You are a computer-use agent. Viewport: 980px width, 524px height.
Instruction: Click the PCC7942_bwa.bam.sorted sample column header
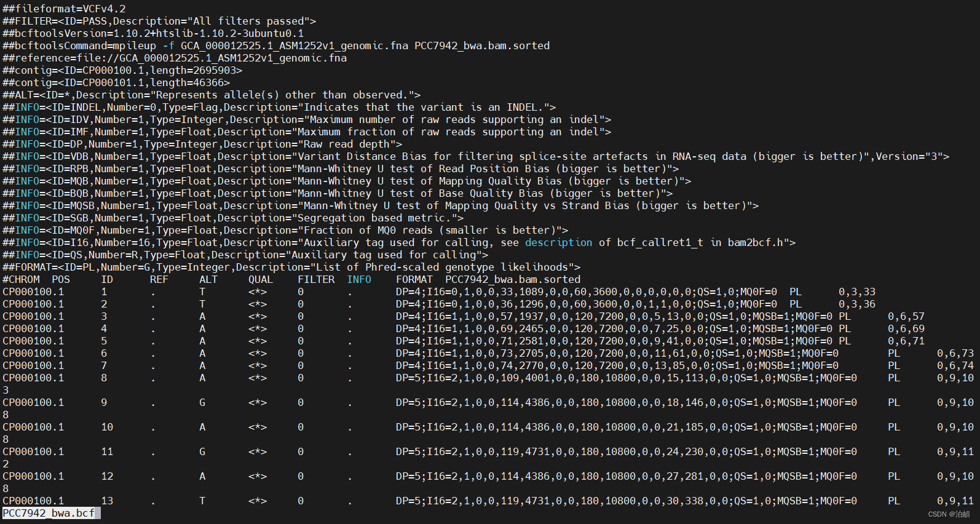(513, 279)
